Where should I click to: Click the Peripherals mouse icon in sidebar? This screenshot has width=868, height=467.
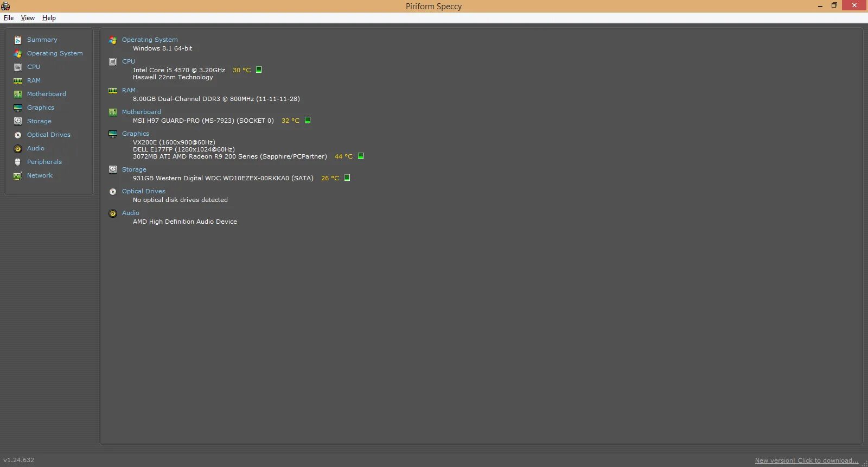(18, 162)
